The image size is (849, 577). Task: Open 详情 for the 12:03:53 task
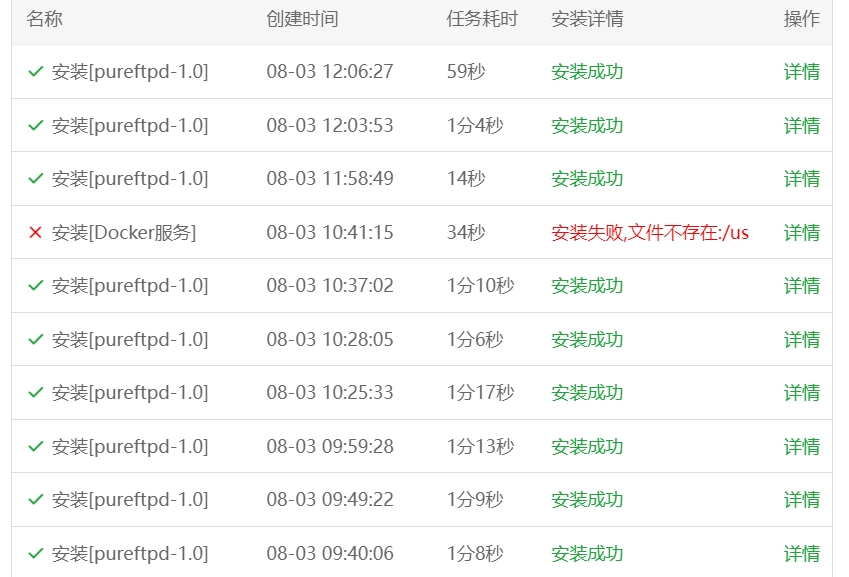tap(802, 126)
